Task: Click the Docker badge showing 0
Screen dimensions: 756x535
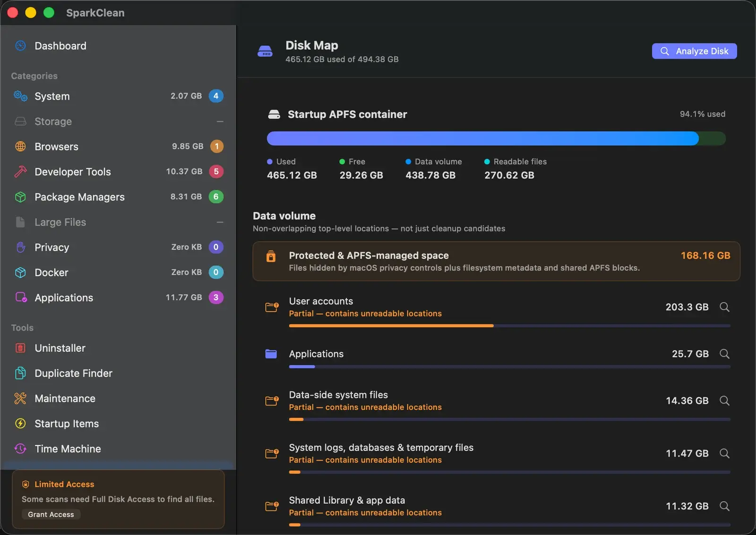Action: coord(216,272)
